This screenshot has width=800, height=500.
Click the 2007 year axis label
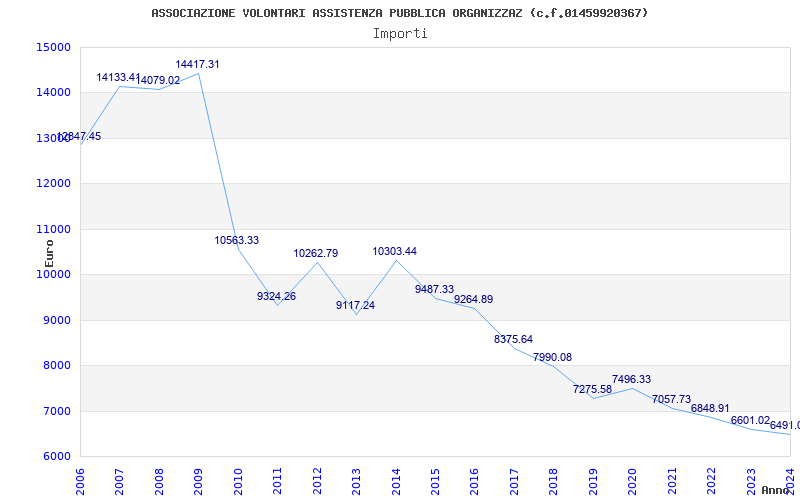click(119, 480)
